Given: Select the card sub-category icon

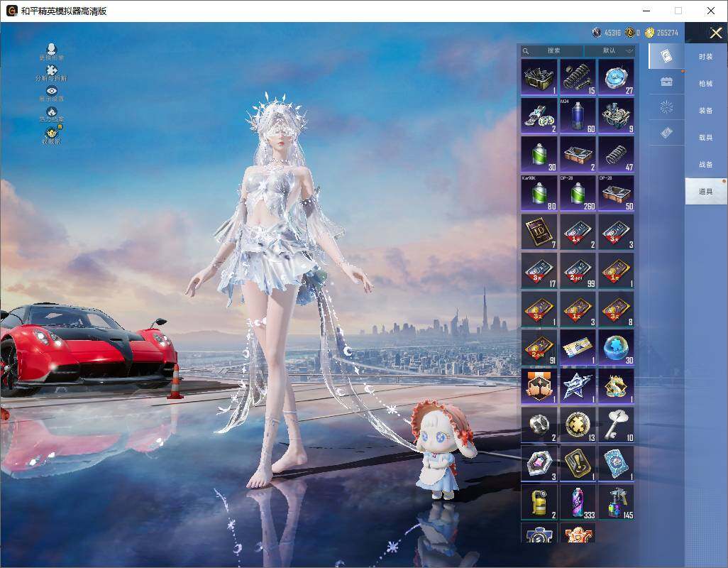Looking at the screenshot, I should (x=666, y=56).
